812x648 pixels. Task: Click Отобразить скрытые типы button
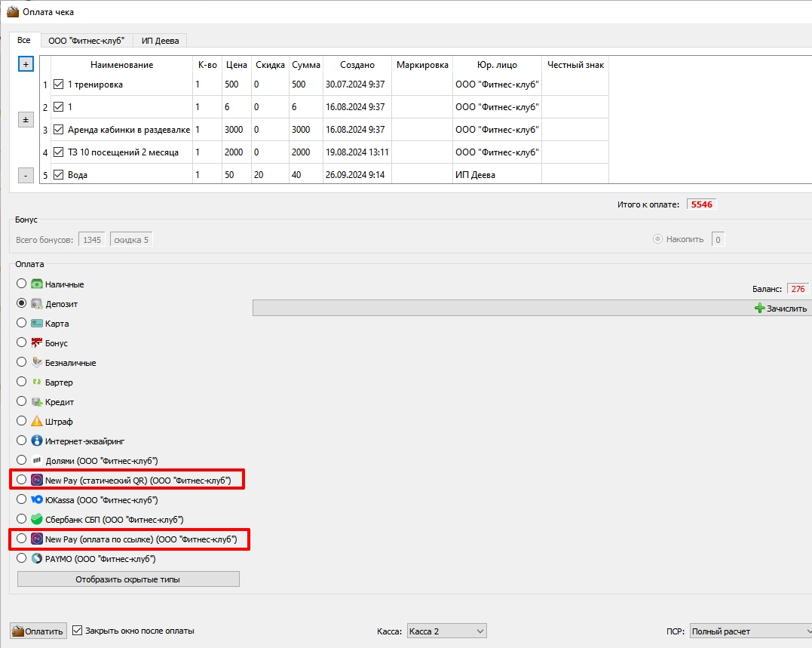(x=128, y=579)
